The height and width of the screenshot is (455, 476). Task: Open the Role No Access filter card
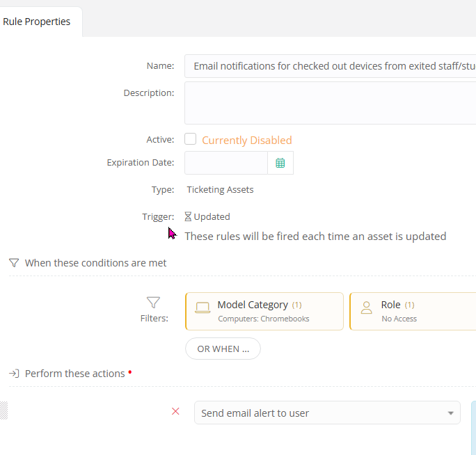(x=413, y=312)
